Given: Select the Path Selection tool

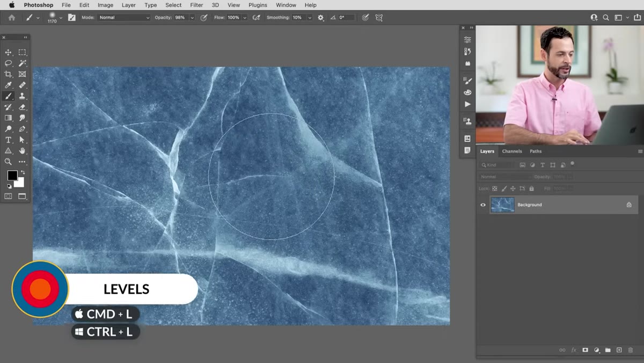Looking at the screenshot, I should [x=22, y=140].
